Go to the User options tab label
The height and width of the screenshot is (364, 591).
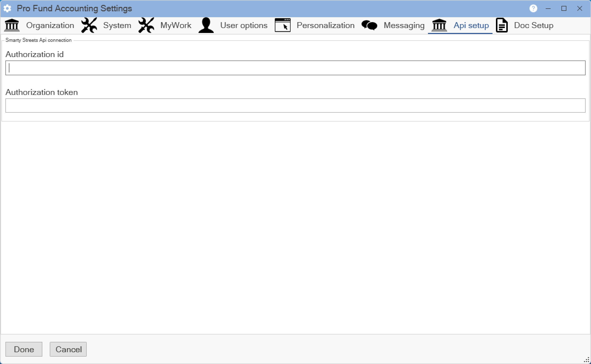pos(244,25)
